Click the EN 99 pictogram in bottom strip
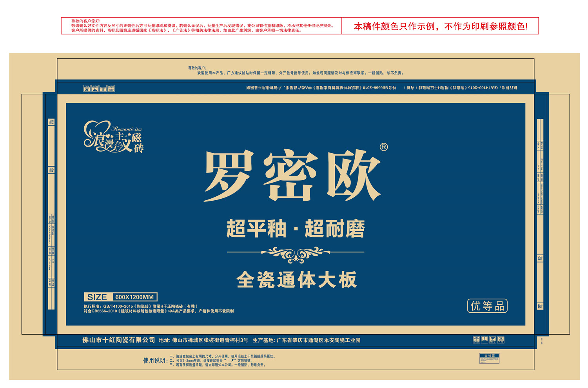588x388 pixels. 476,340
